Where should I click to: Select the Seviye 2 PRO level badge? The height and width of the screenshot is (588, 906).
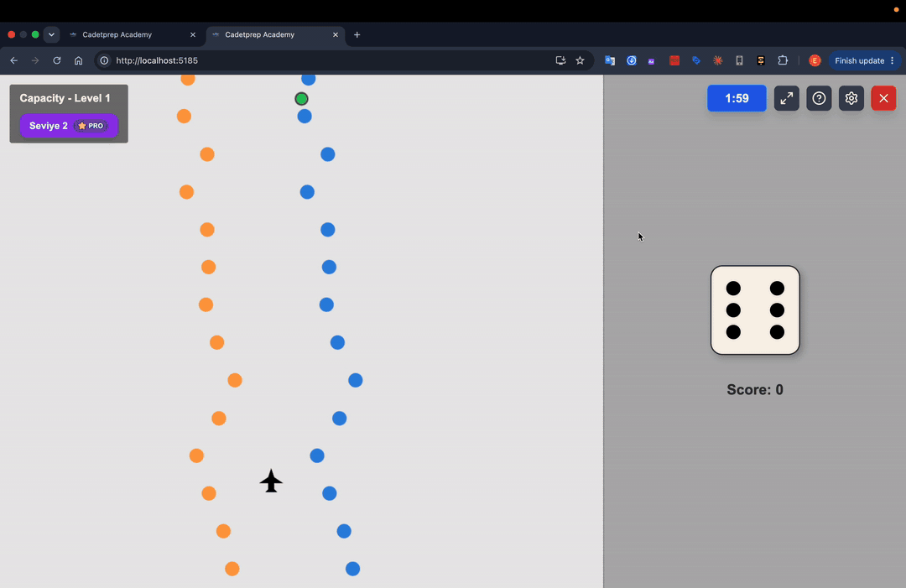69,125
